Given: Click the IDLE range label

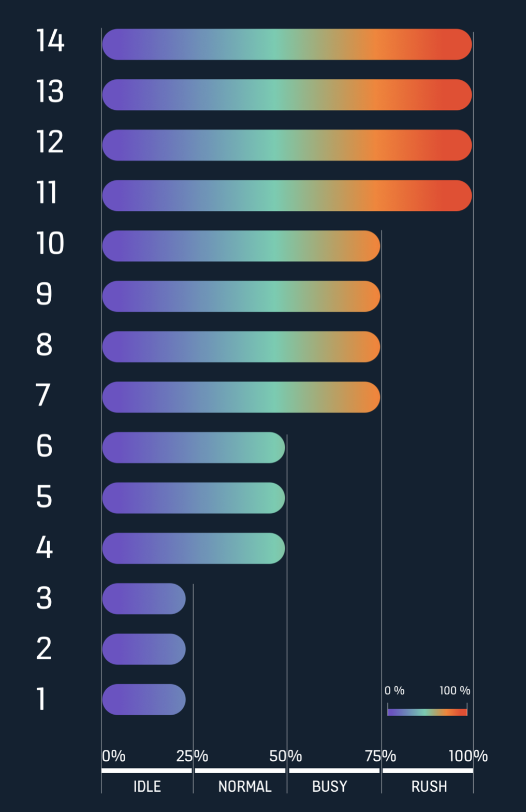Looking at the screenshot, I should tap(147, 787).
